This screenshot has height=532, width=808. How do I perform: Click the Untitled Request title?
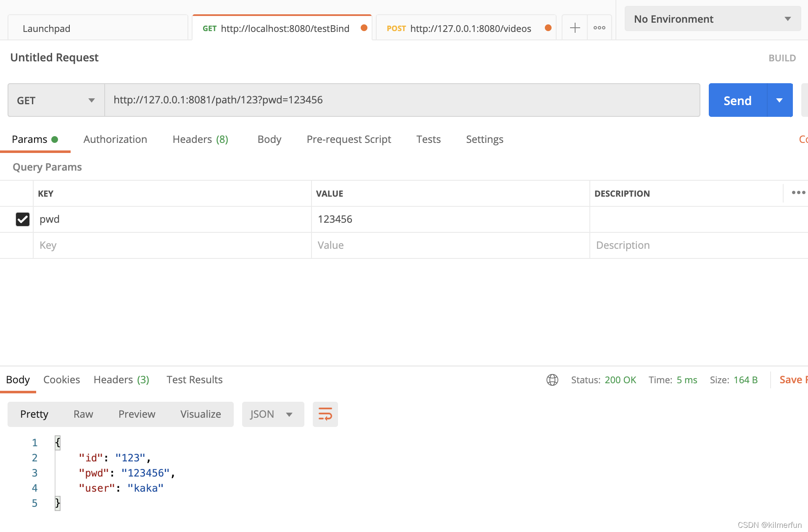(54, 58)
